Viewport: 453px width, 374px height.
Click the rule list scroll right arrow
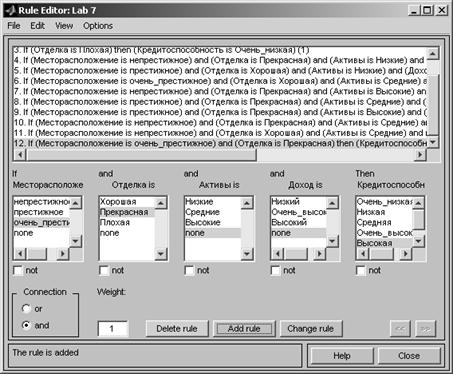(420, 155)
